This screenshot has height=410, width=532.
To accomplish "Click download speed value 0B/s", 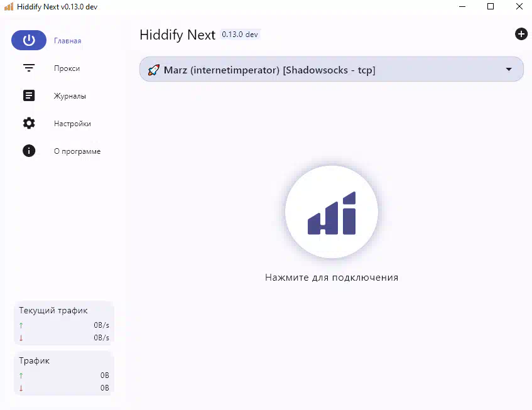I will pos(102,338).
